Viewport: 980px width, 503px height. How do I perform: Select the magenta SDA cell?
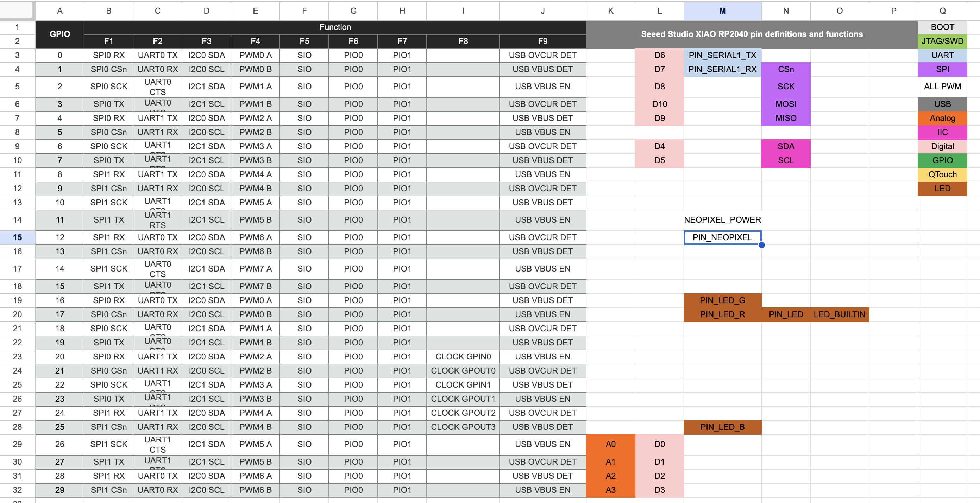[786, 146]
